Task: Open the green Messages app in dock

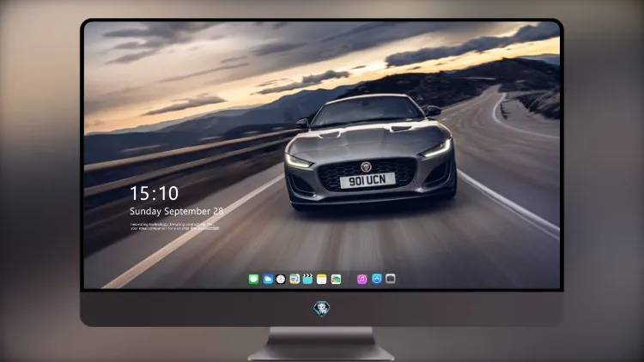Action: click(x=253, y=279)
